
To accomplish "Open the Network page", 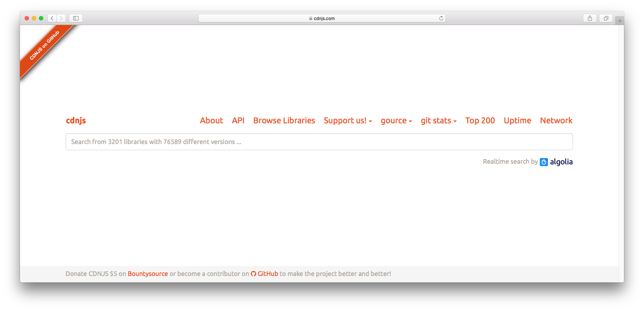I will pos(556,120).
